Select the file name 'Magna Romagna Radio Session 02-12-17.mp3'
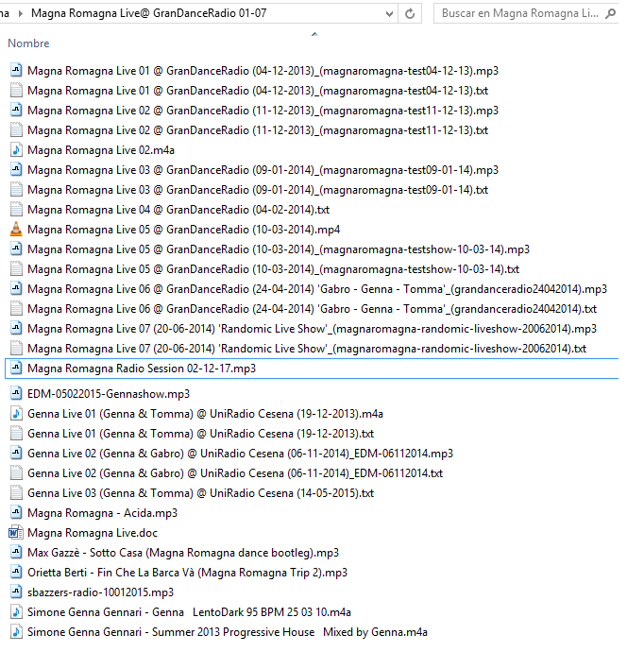 click(x=142, y=369)
